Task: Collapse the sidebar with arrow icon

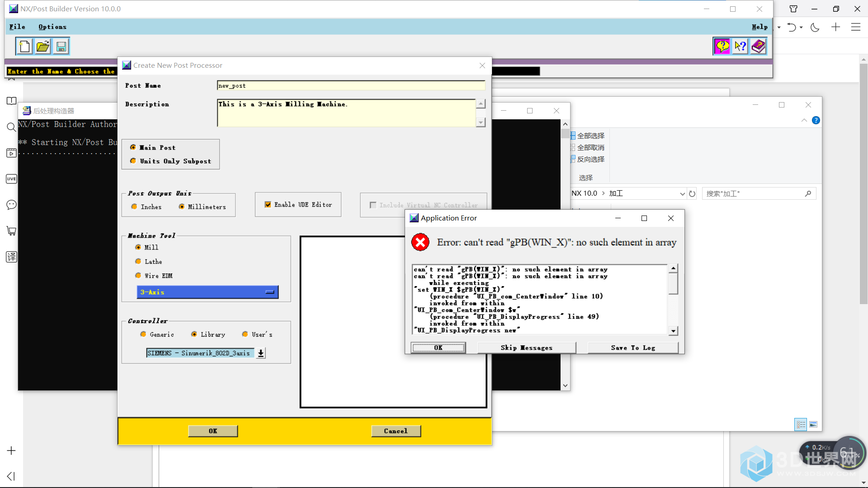Action: pyautogui.click(x=11, y=476)
